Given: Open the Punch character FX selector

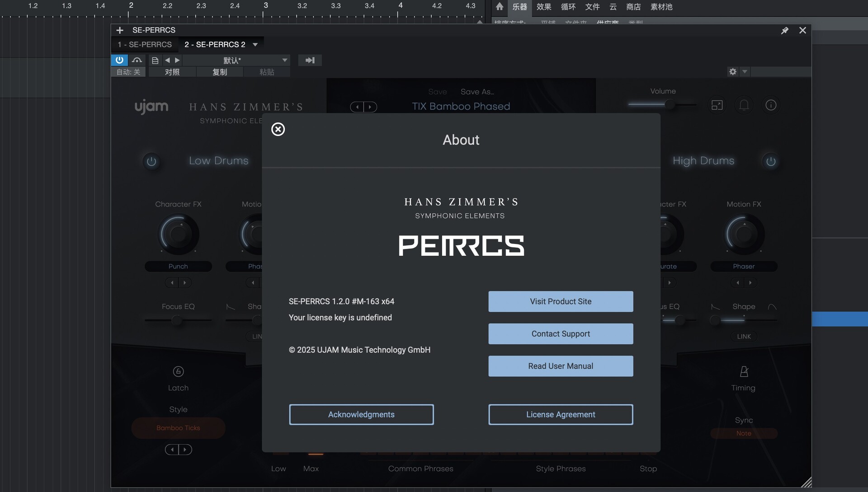Looking at the screenshot, I should coord(178,267).
